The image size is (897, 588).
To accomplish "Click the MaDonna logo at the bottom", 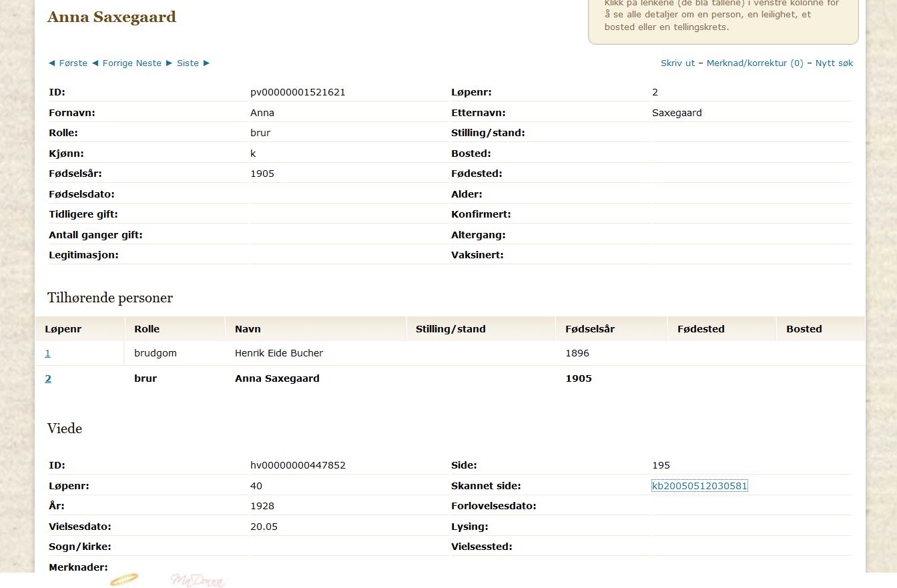I will click(198, 580).
